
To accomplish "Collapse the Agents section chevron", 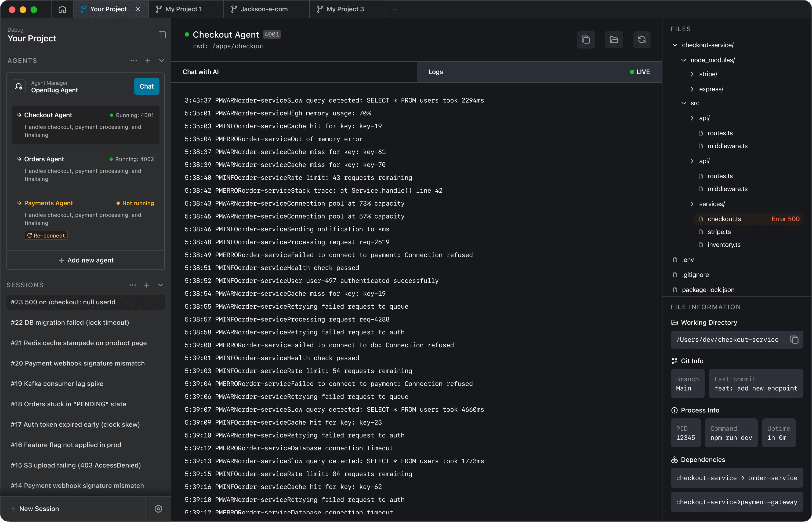I will click(x=162, y=61).
